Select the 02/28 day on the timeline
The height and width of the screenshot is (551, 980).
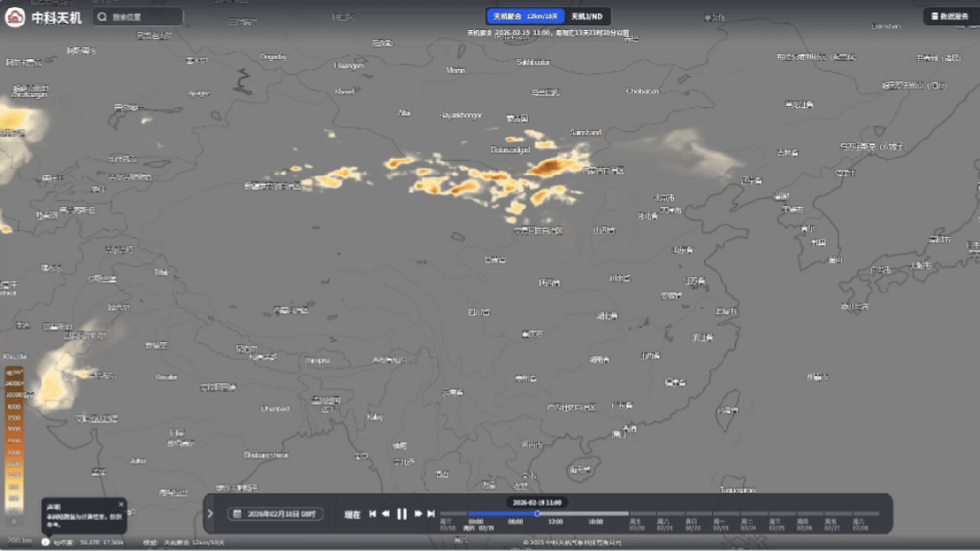pos(860,525)
